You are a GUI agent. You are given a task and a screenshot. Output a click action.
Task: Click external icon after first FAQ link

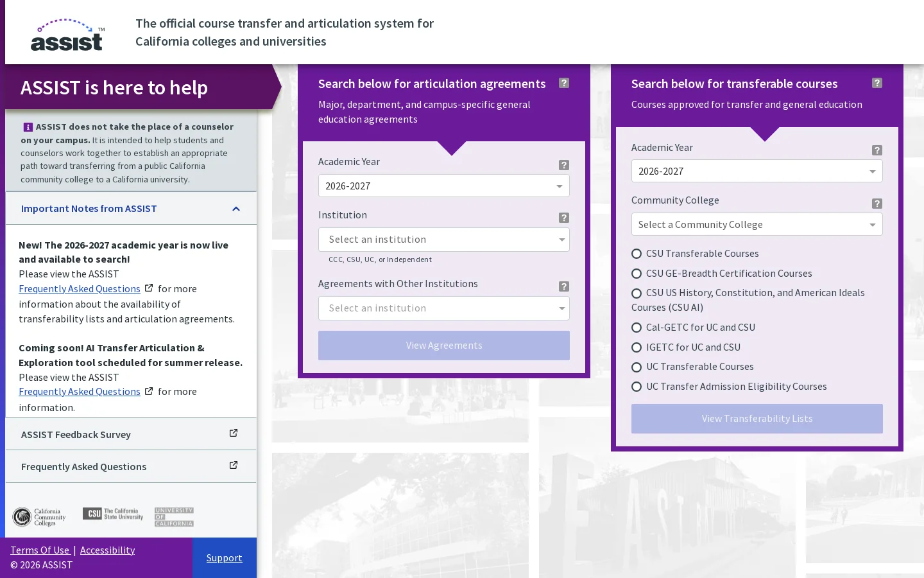pos(149,288)
